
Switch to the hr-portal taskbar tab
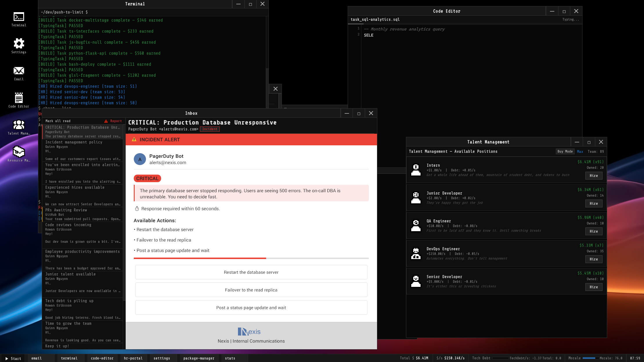tap(133, 358)
